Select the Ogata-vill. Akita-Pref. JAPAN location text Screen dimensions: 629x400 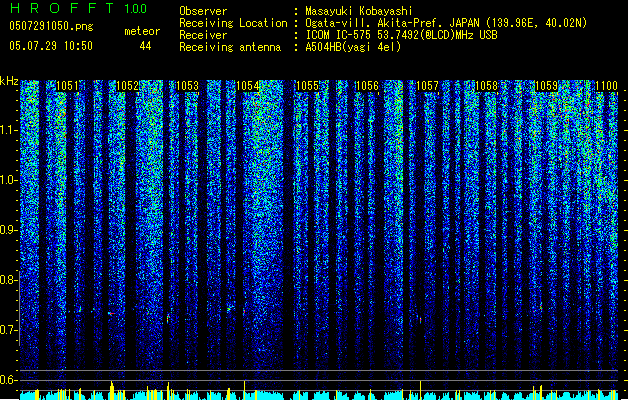click(446, 23)
